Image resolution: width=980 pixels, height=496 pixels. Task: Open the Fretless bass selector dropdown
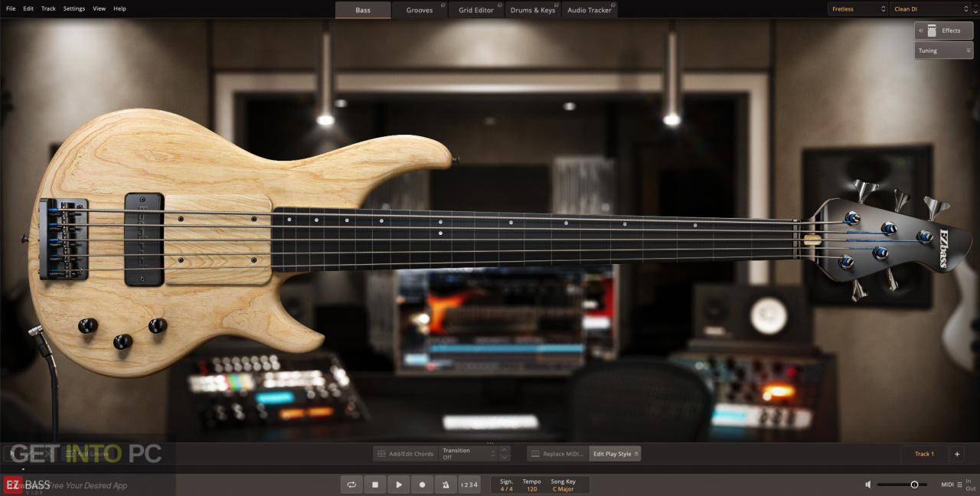click(x=857, y=9)
